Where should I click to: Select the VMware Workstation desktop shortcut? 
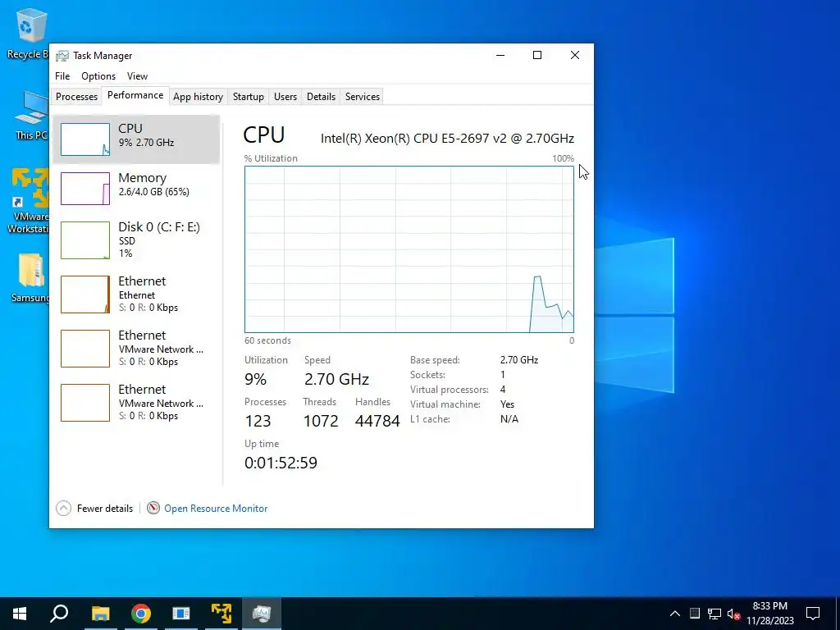[30, 201]
